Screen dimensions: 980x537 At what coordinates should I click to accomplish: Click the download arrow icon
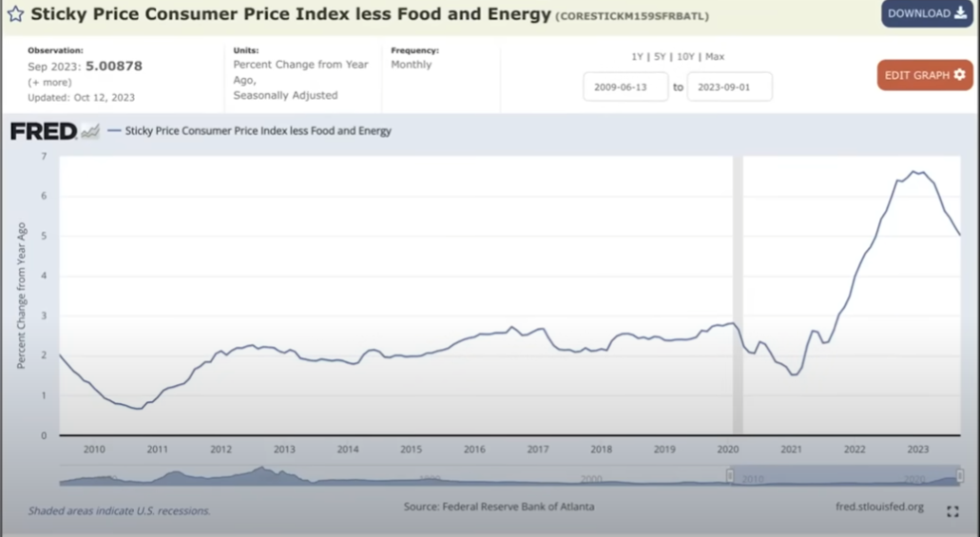click(960, 13)
